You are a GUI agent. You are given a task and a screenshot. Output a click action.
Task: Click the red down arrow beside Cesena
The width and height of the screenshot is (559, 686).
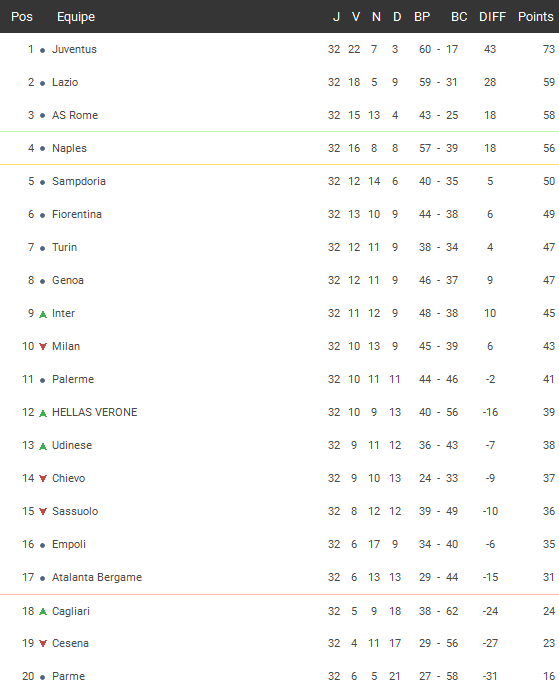pyautogui.click(x=43, y=644)
